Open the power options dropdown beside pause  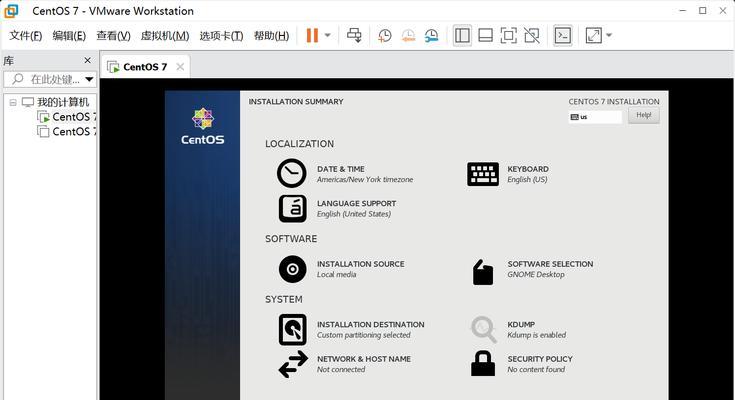click(328, 35)
